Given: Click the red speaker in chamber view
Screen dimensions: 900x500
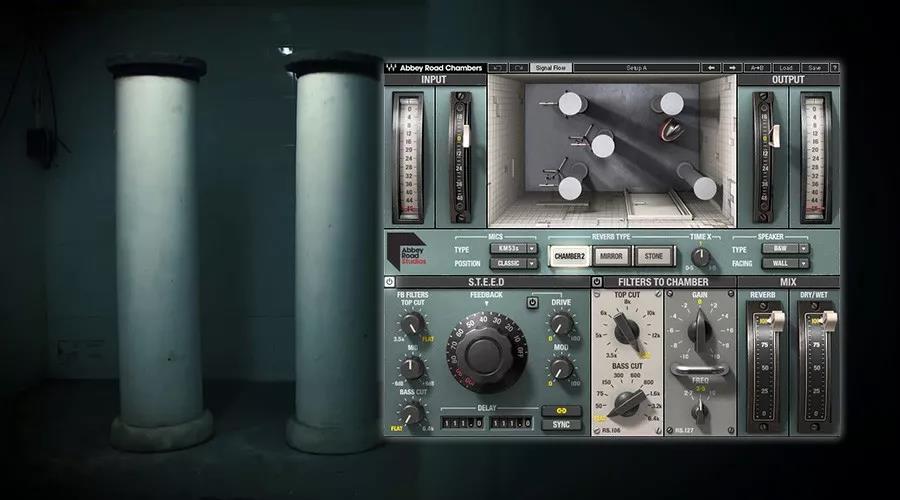Looking at the screenshot, I should tap(670, 130).
